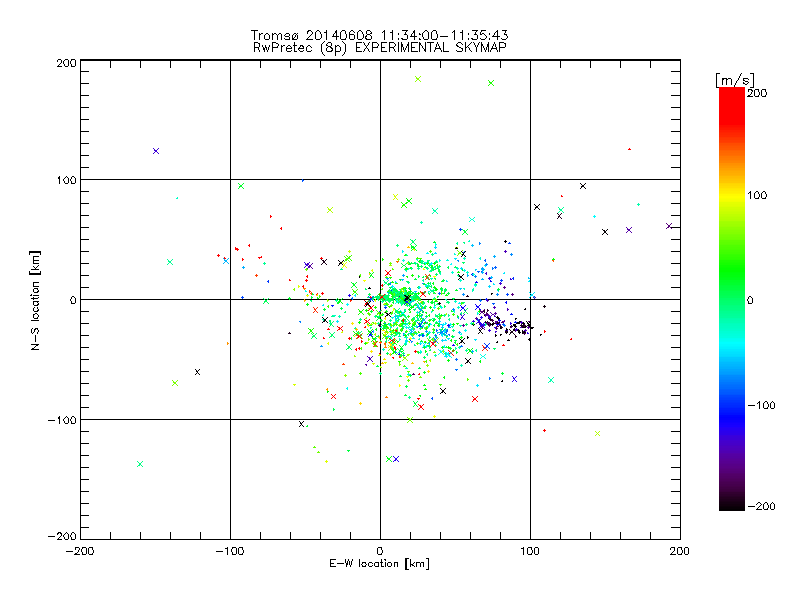
Task: Click the '200' label on the colorbar
Action: [757, 93]
